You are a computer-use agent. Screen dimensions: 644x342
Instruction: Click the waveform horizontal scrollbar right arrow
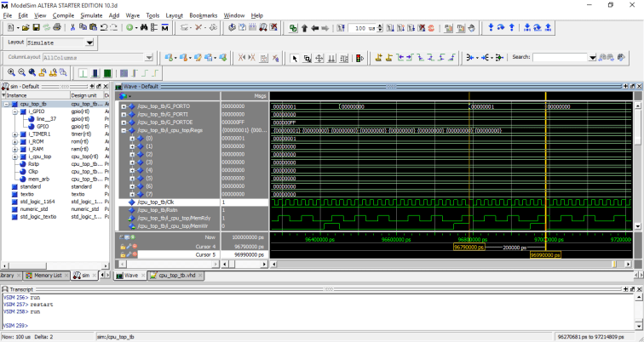tap(628, 265)
